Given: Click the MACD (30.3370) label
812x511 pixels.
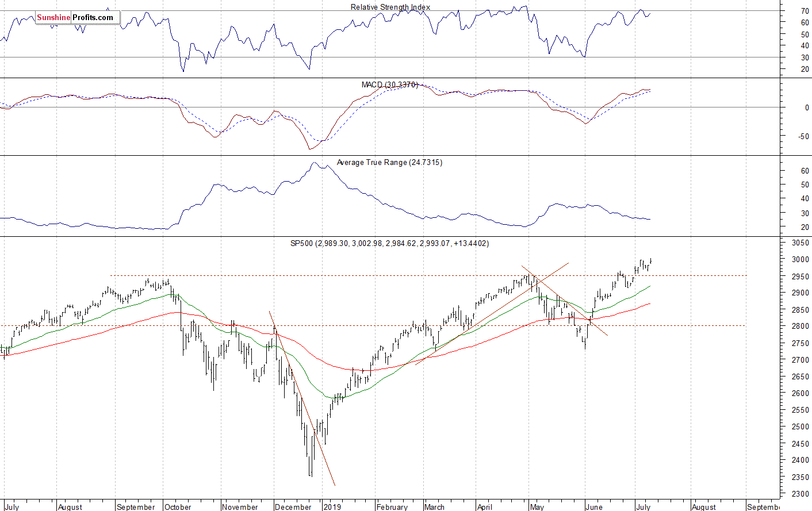Looking at the screenshot, I should tap(390, 84).
